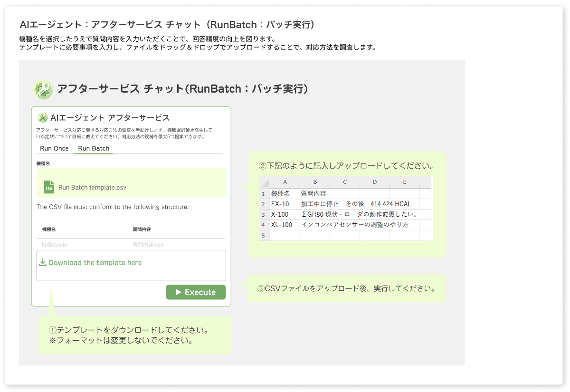The height and width of the screenshot is (392, 570).
Task: Select spreadsheet column C header
Action: tap(345, 182)
